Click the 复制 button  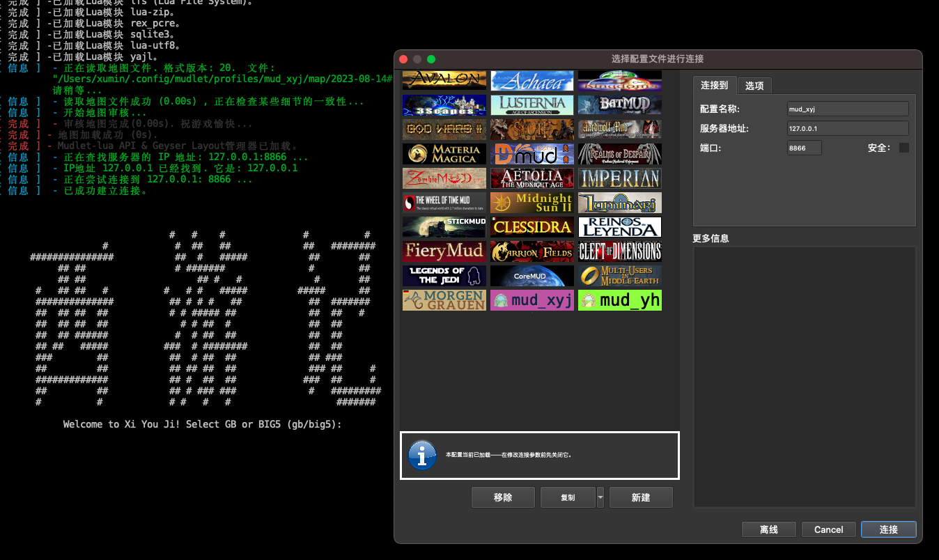568,497
